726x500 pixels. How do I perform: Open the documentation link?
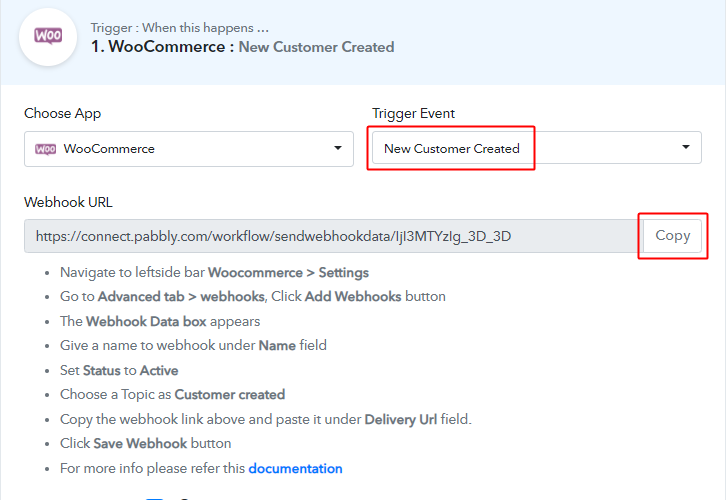point(295,469)
